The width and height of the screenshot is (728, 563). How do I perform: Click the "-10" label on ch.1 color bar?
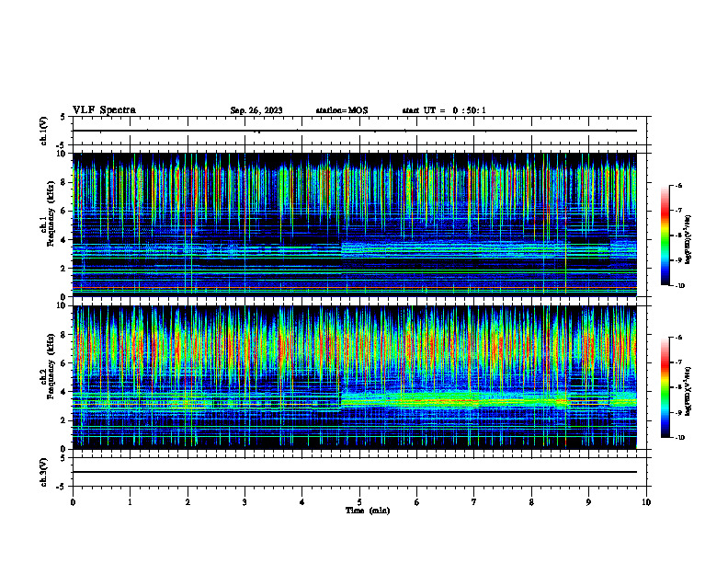pos(680,286)
